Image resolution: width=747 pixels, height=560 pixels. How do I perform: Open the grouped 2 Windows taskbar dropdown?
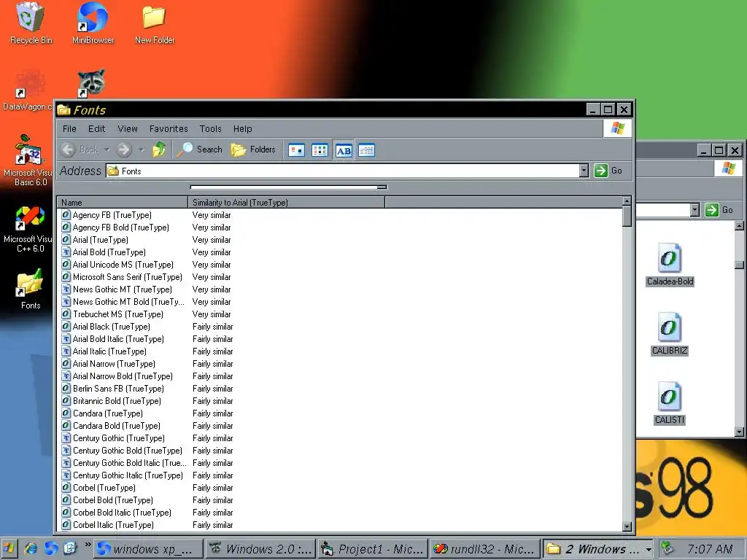click(x=649, y=549)
